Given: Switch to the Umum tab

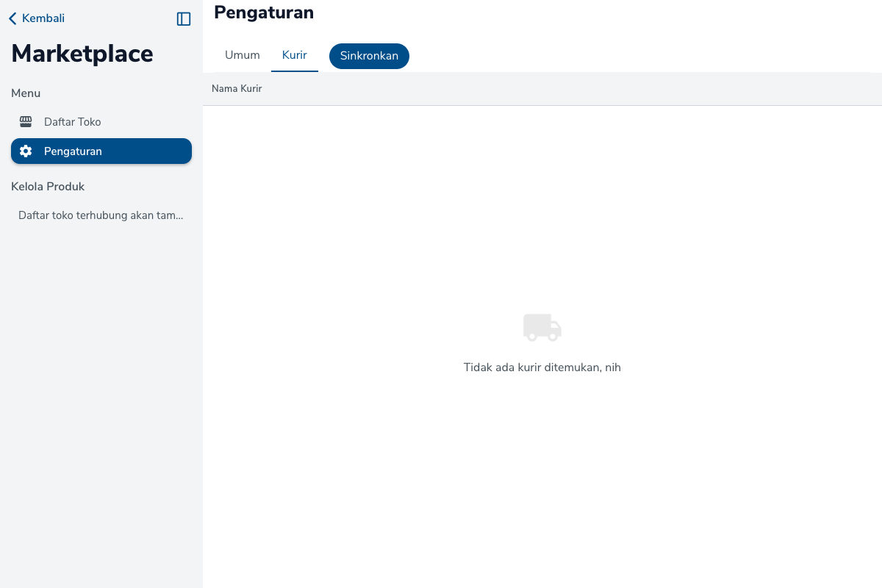Looking at the screenshot, I should coord(243,56).
